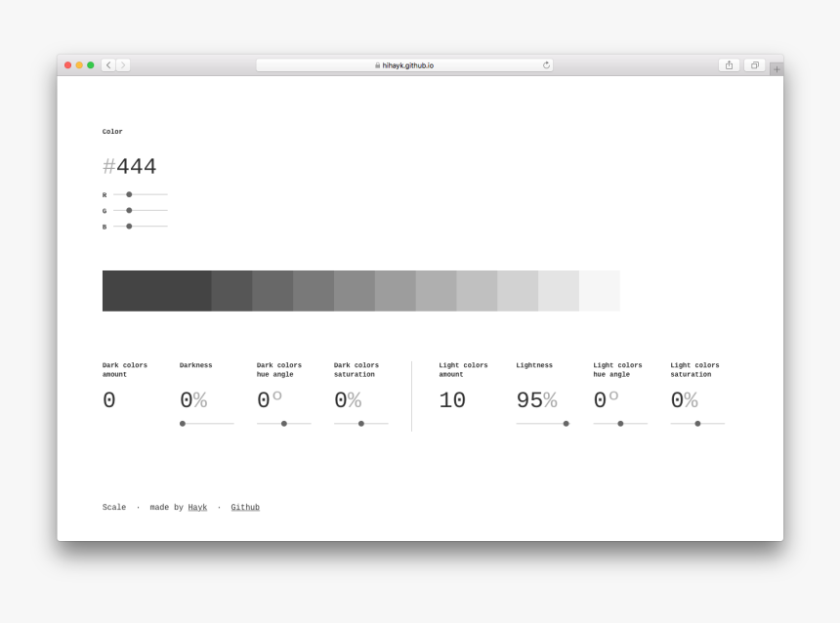The height and width of the screenshot is (623, 840).
Task: Click the Darkness label
Action: (195, 365)
